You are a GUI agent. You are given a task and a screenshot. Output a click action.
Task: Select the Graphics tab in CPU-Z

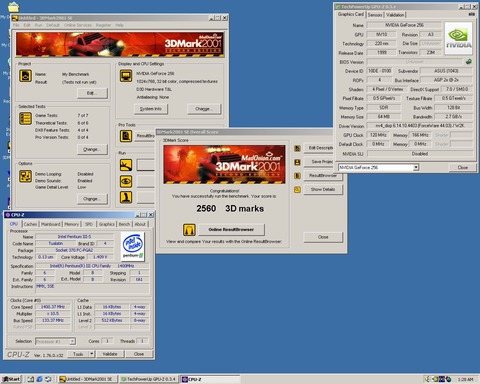pos(107,224)
